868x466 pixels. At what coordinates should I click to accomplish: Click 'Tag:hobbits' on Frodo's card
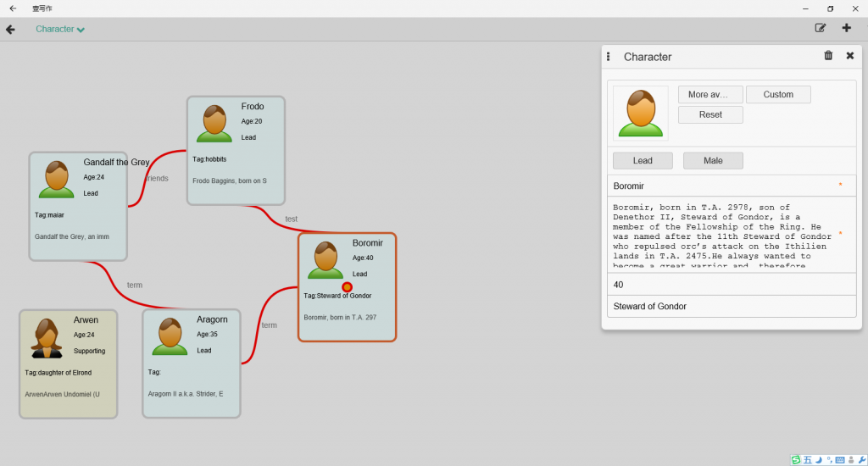(209, 158)
